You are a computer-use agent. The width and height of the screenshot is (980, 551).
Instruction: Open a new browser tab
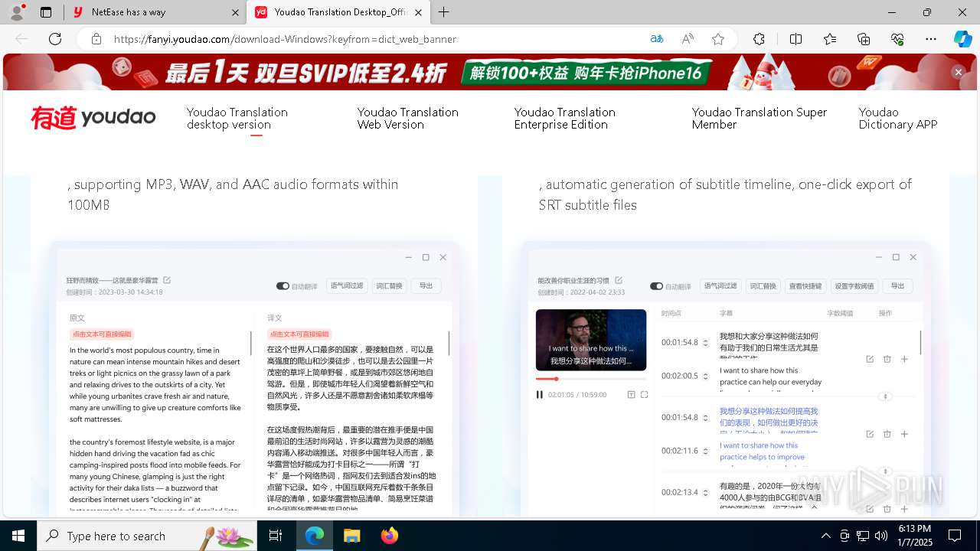443,12
